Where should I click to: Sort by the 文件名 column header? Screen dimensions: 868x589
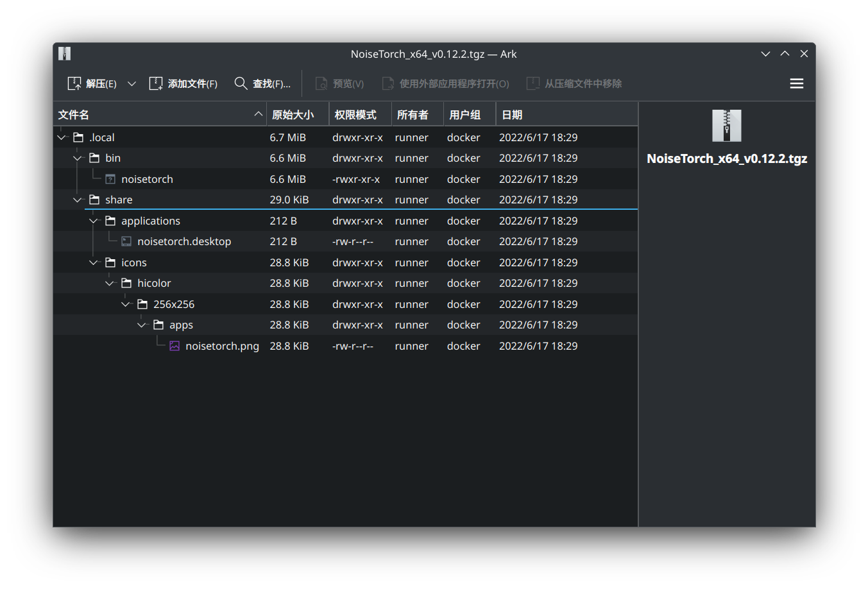point(160,114)
